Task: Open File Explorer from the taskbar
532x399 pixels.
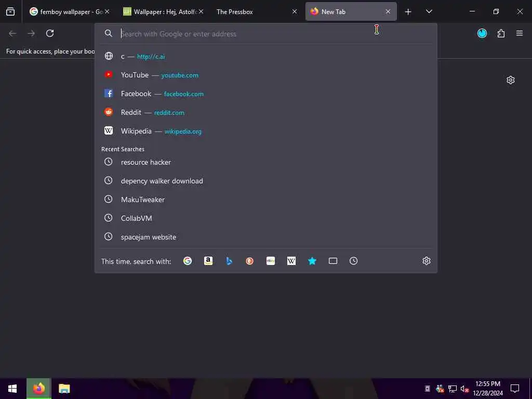Action: [x=64, y=389]
